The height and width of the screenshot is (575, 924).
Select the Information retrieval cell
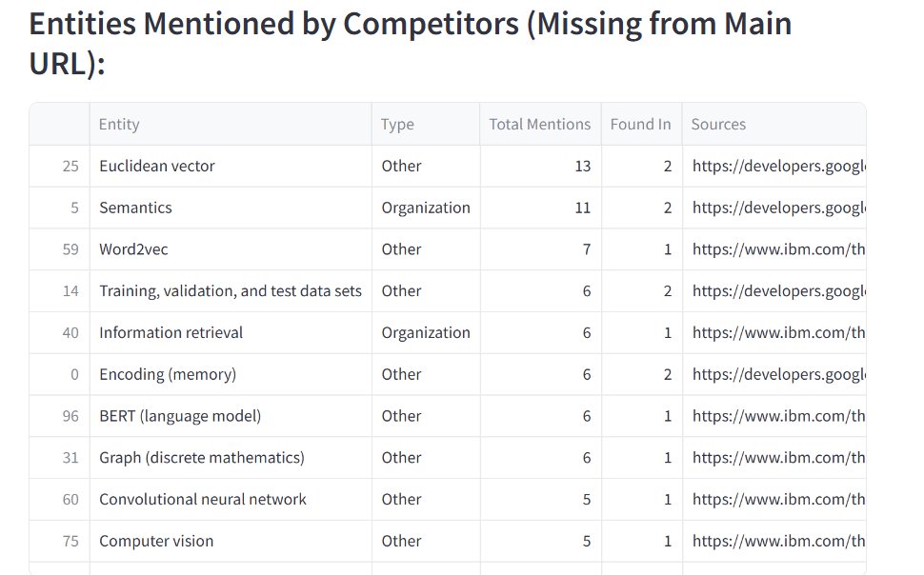click(231, 333)
